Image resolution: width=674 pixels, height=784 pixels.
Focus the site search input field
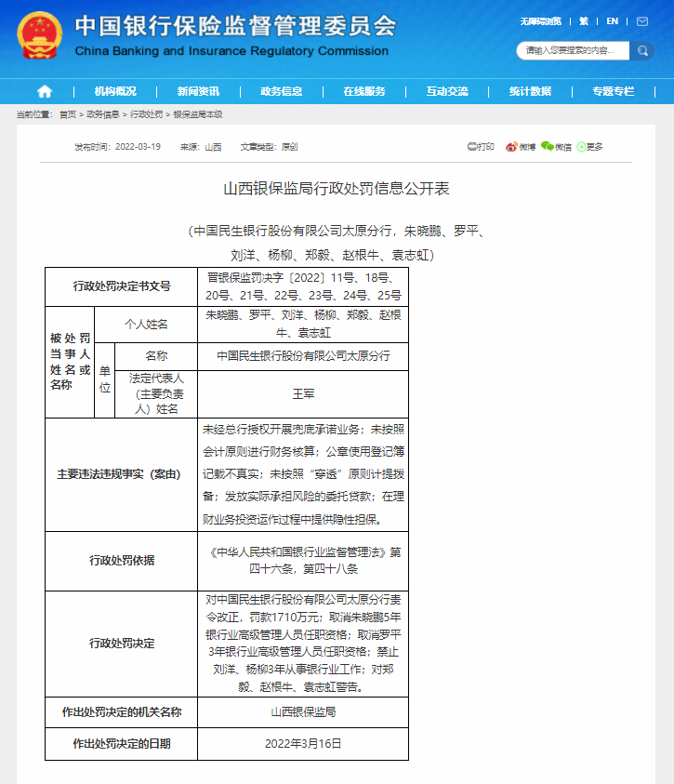tap(573, 50)
